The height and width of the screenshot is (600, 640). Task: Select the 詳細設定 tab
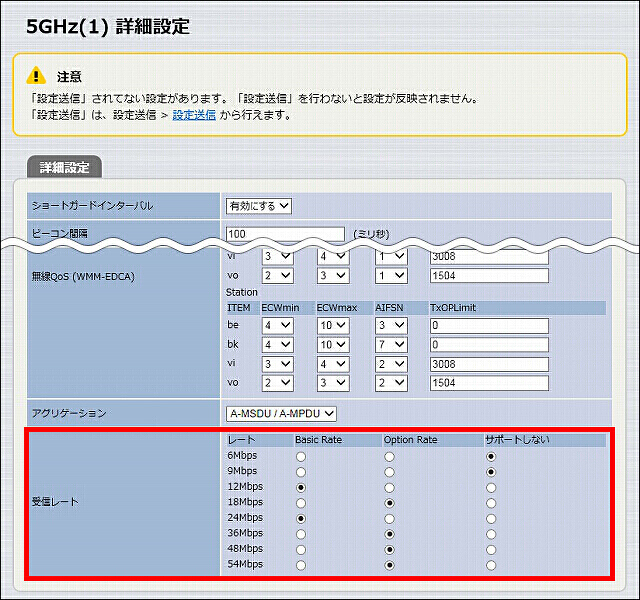(64, 167)
